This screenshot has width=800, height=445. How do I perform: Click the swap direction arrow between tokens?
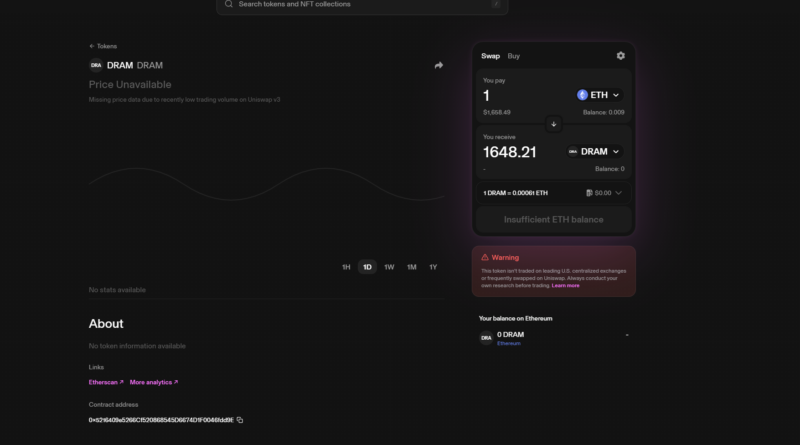point(553,124)
